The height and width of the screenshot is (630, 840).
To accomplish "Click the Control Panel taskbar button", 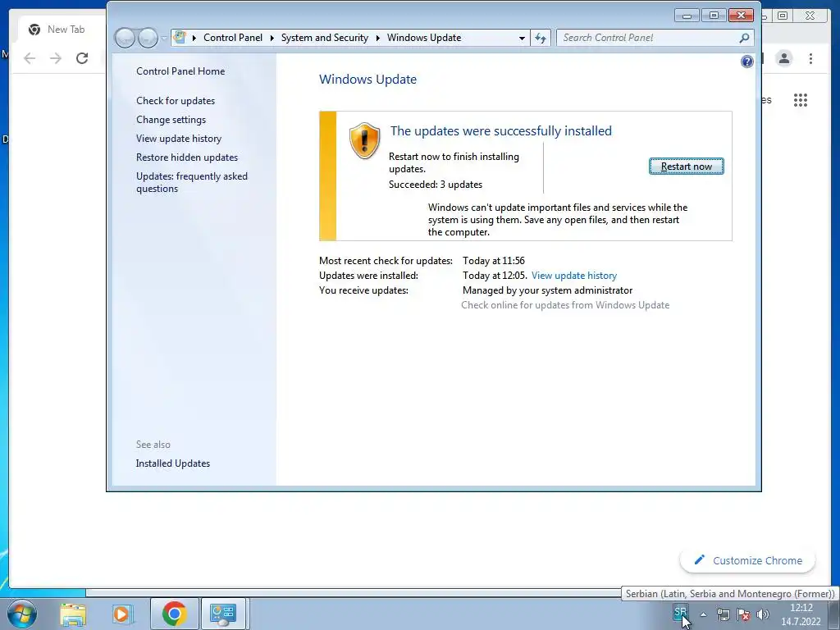I will 223,614.
